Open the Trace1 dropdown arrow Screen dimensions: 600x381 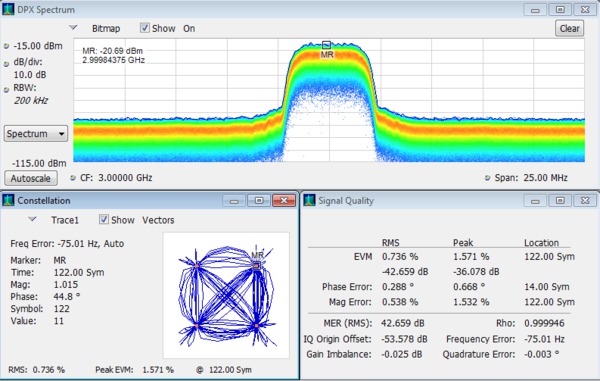tap(33, 219)
